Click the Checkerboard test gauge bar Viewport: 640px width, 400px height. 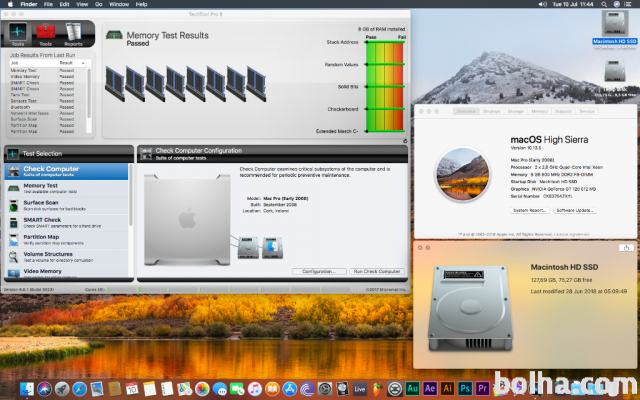[x=384, y=109]
